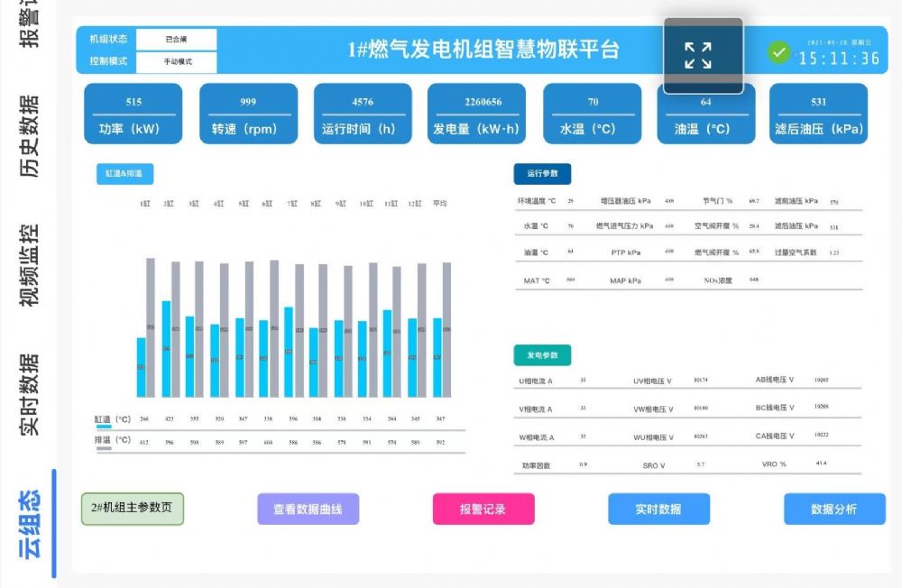Switch to the 视频监控 sidebar tab

pos(29,264)
